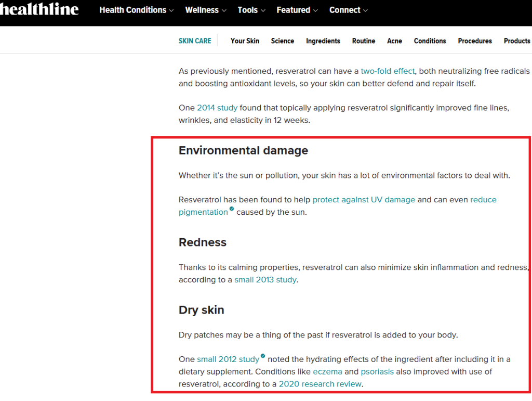Click the verified badge beside pigmentation link

[232, 209]
